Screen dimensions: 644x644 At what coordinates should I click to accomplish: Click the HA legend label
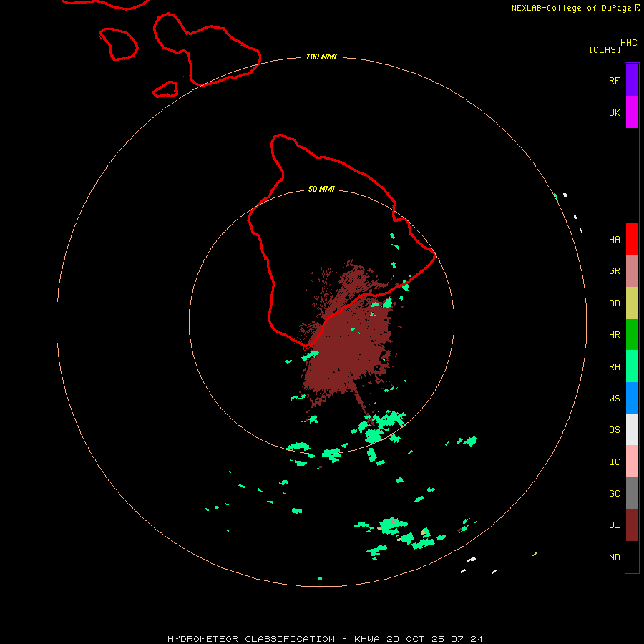click(614, 240)
